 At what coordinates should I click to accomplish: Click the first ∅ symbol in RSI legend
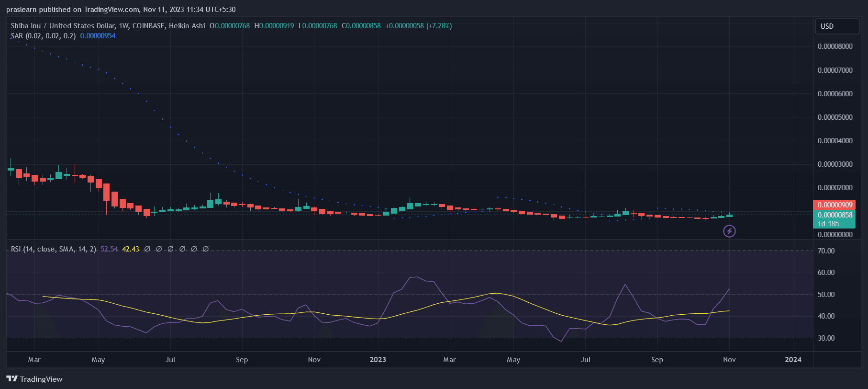(147, 249)
